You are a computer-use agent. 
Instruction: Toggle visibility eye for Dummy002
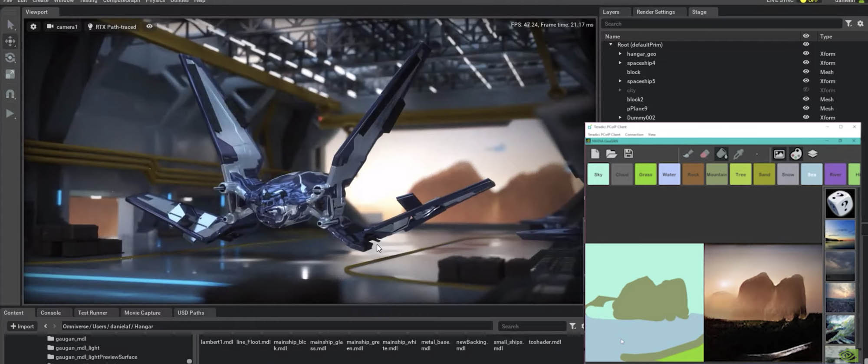(x=806, y=117)
